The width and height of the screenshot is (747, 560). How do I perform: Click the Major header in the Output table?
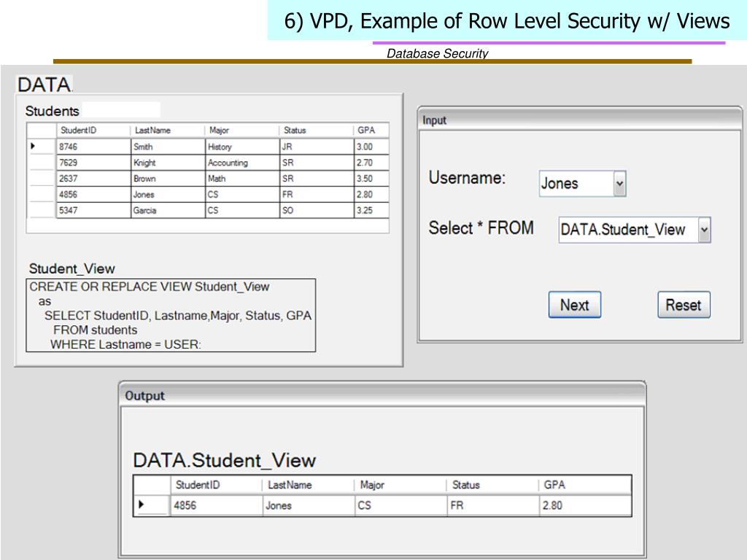(400, 485)
